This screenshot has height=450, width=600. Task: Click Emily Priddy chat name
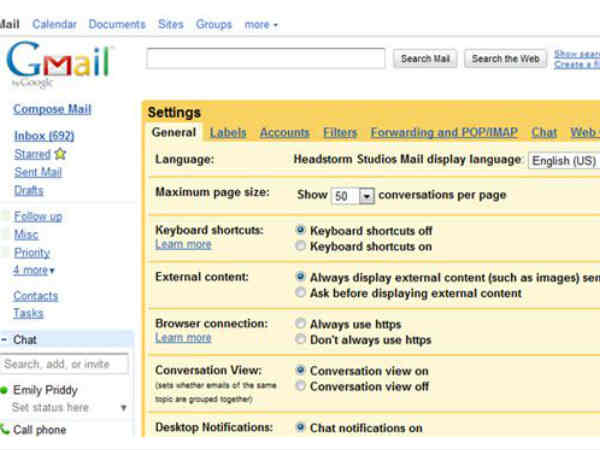46,390
